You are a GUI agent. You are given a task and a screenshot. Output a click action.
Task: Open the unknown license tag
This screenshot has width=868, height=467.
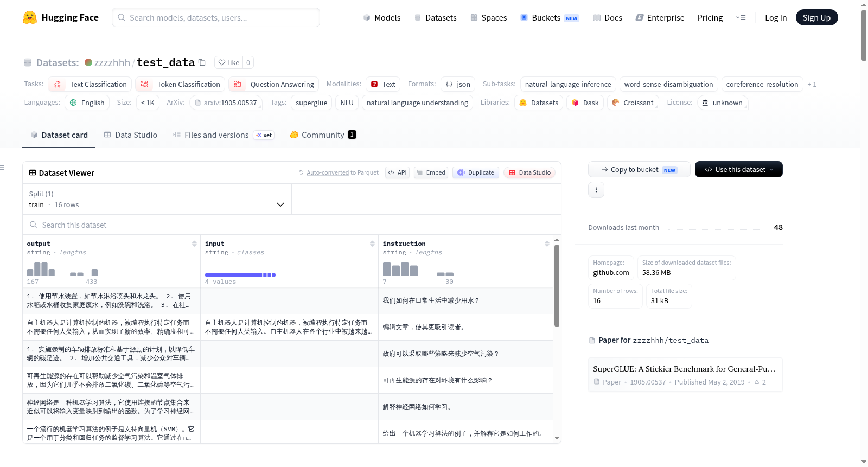coord(722,103)
